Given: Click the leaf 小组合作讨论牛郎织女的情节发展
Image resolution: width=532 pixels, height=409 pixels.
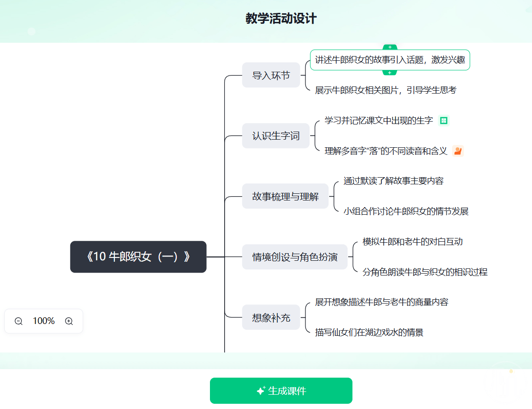Looking at the screenshot, I should pos(406,211).
